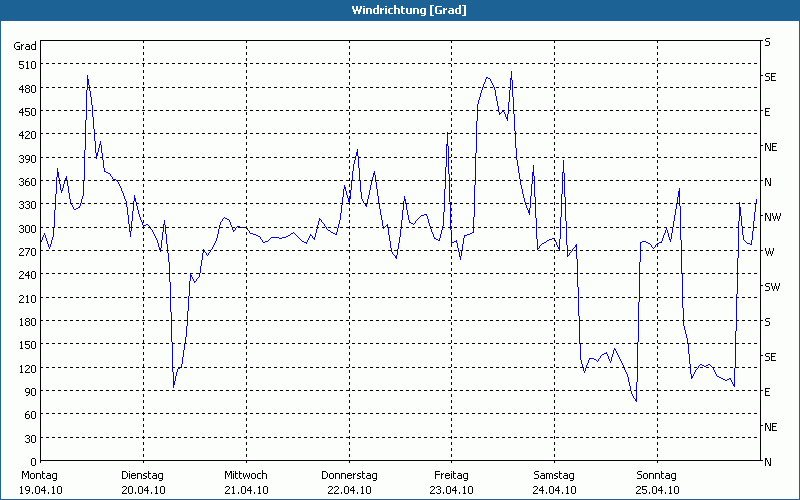This screenshot has width=800, height=500.
Task: Click the day label "Samstag"
Action: 554,476
